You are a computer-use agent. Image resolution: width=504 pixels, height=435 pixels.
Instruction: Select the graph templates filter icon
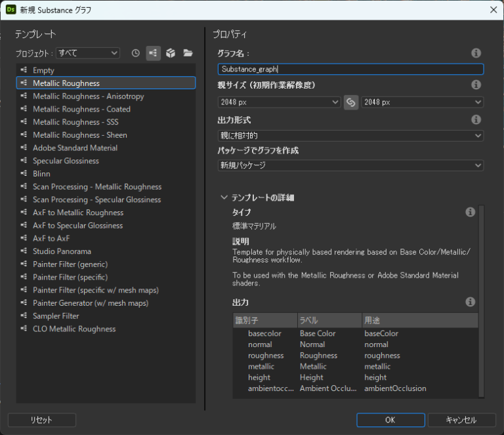pos(153,53)
